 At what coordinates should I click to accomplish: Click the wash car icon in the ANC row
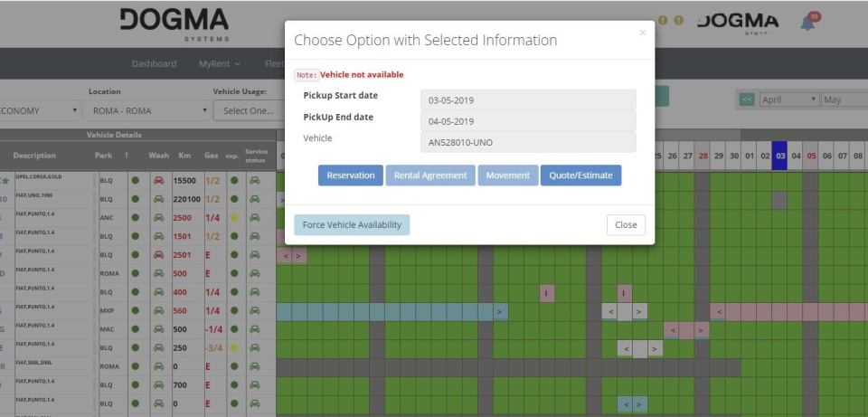158,218
